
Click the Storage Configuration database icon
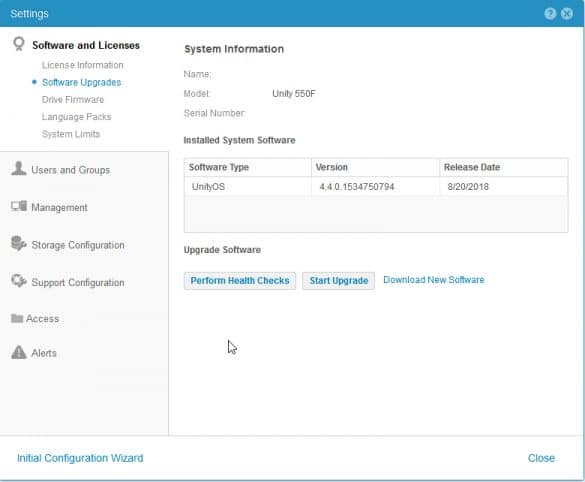pyautogui.click(x=19, y=243)
